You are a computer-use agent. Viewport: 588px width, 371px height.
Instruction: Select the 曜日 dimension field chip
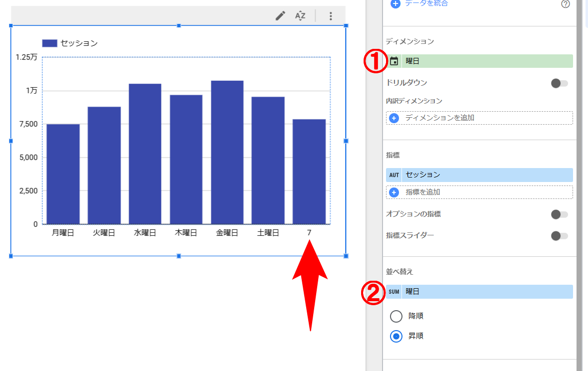coord(486,61)
